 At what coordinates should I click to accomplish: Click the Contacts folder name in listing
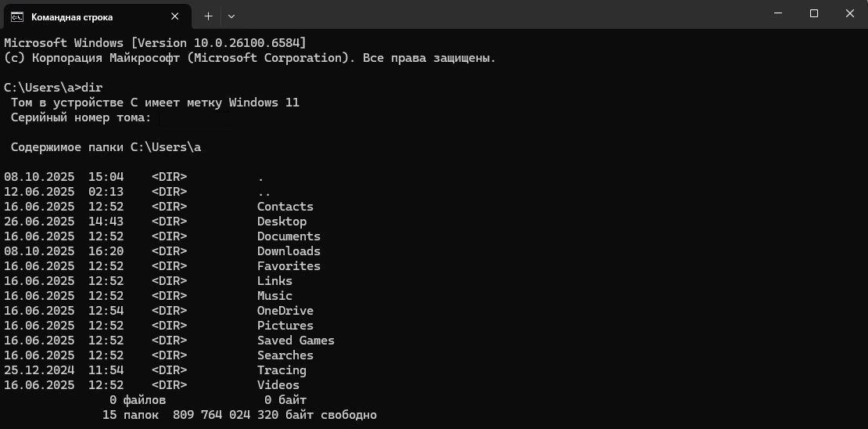point(285,207)
